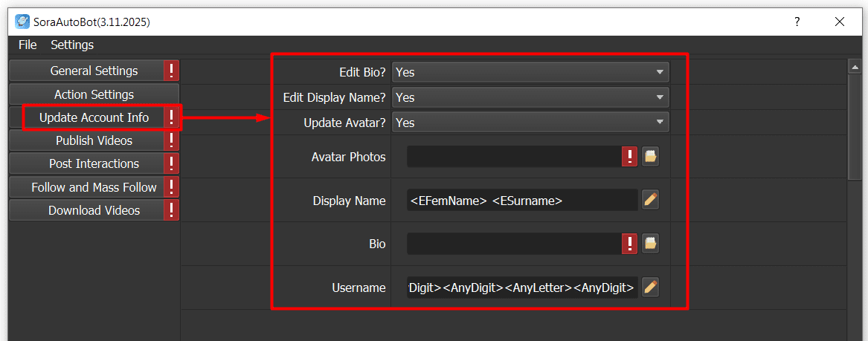This screenshot has width=868, height=341.
Task: Click Update Account Info warning exclamation icon
Action: tap(172, 117)
